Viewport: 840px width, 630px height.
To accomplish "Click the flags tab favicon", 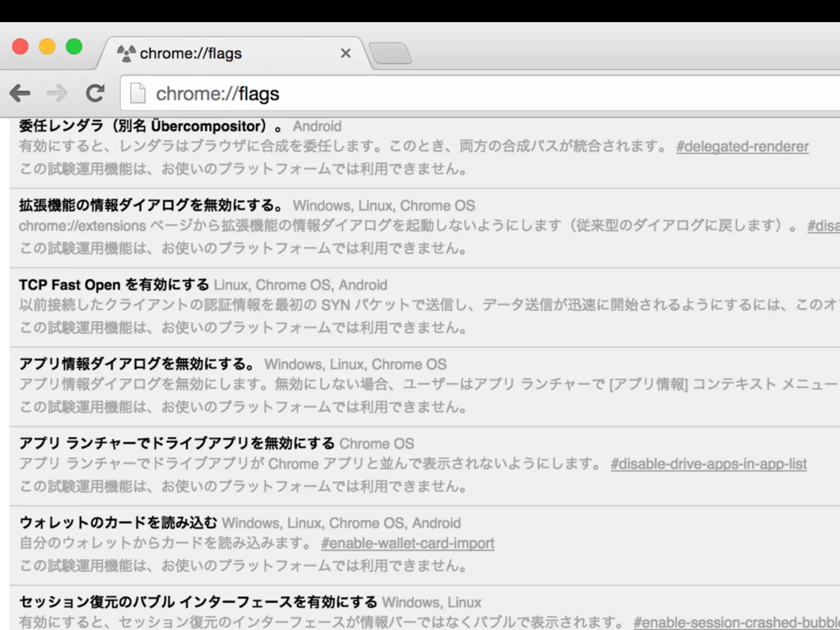I will coord(126,53).
